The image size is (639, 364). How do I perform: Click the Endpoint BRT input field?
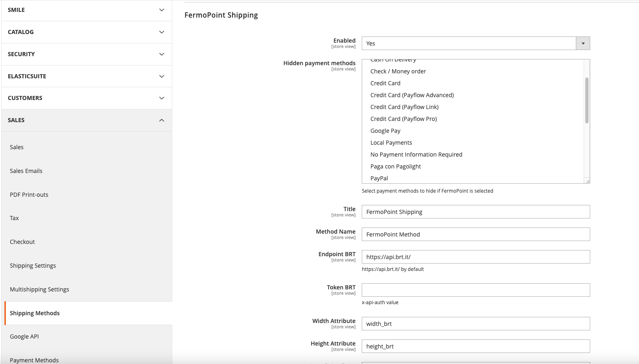coord(475,257)
